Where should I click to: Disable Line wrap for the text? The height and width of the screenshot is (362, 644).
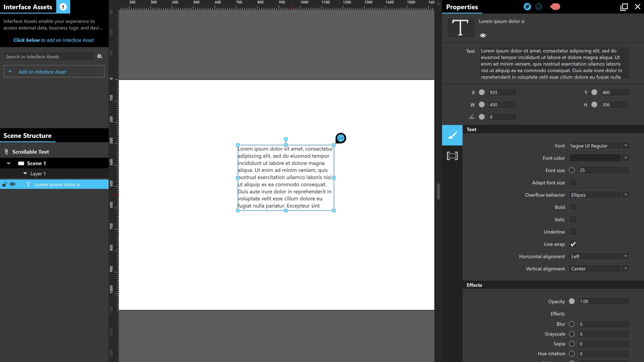coord(573,244)
